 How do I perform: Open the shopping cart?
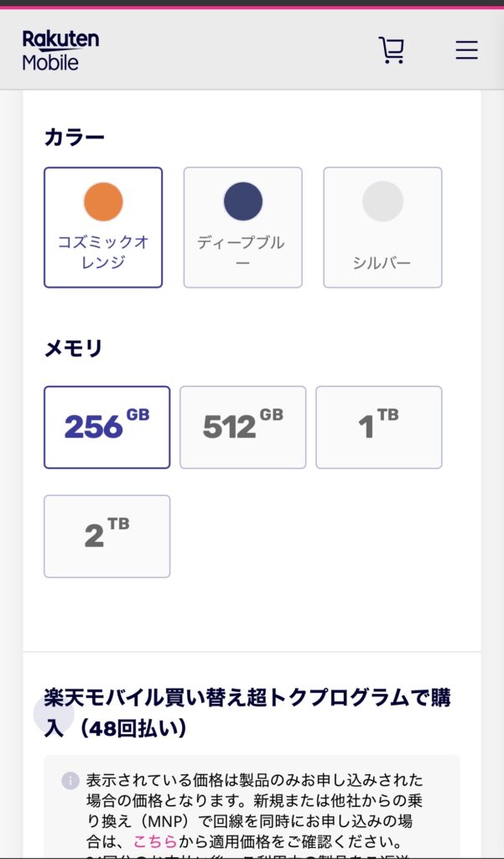coord(392,50)
